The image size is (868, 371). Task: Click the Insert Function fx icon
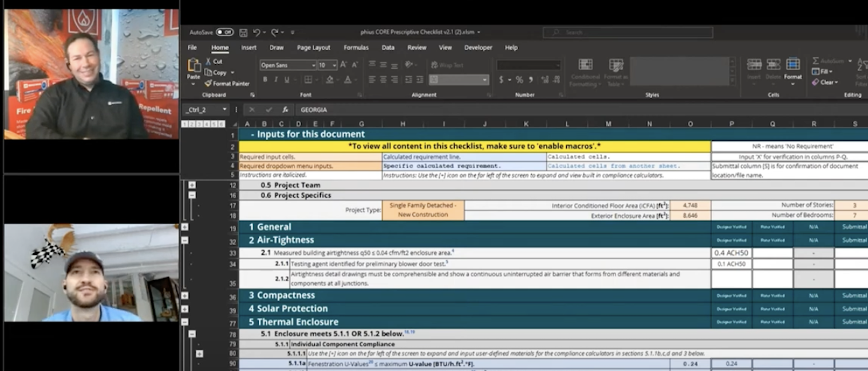pos(285,109)
